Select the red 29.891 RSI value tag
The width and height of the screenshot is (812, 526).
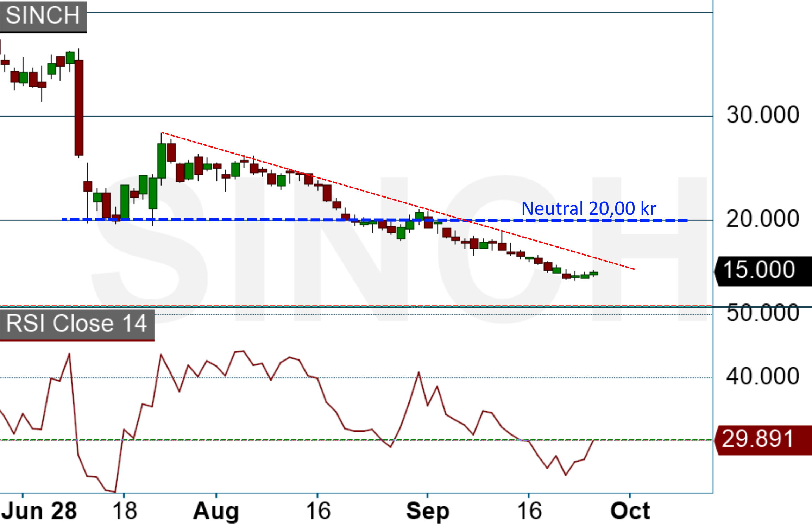click(x=763, y=440)
